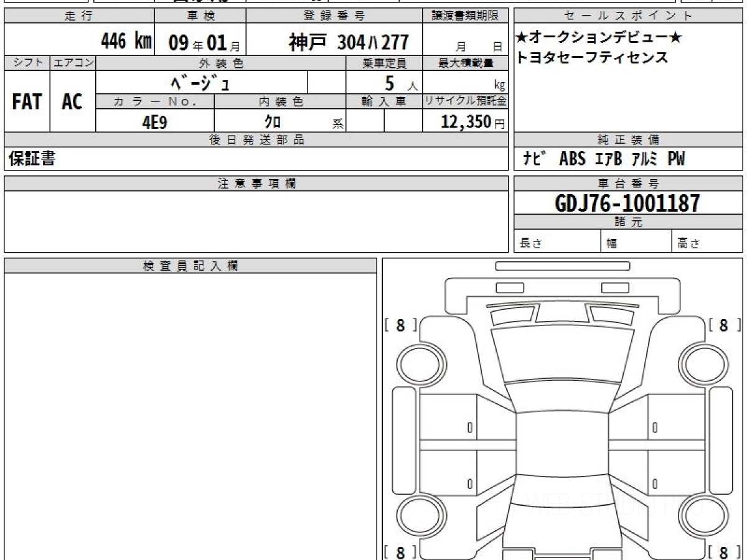Select the ナビ equipment item
Image resolution: width=747 pixels, height=560 pixels.
pos(534,159)
